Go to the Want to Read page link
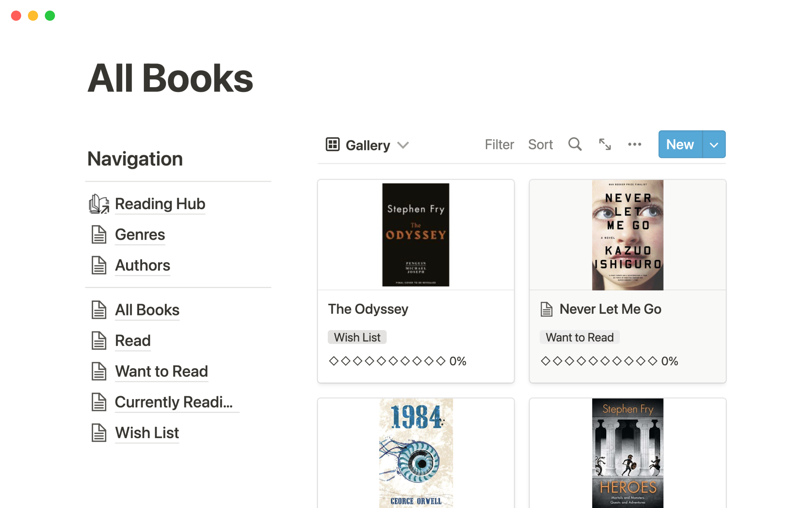812x508 pixels. 161,371
